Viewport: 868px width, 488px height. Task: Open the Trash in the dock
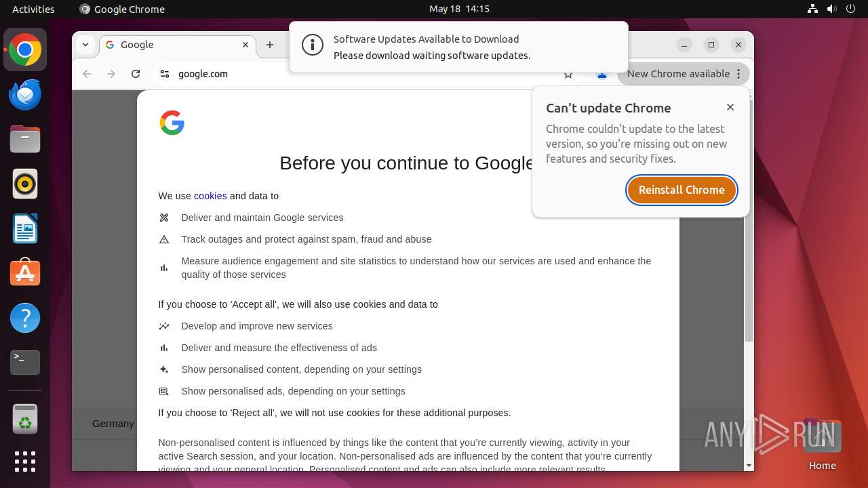[x=25, y=419]
